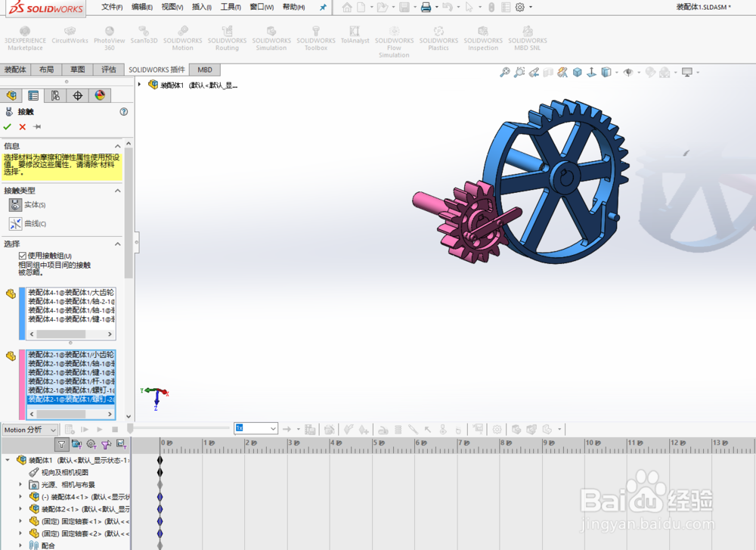Open the 工具 menu
756x550 pixels.
tap(231, 7)
